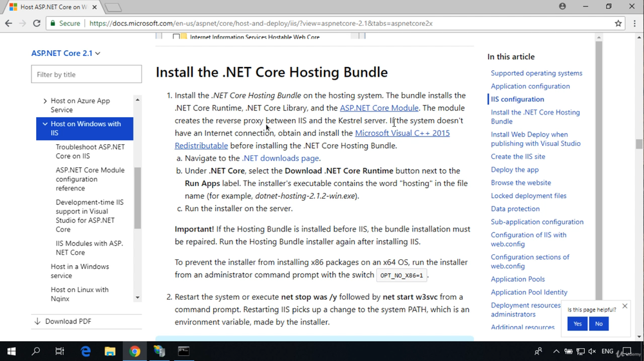644x361 pixels.
Task: Dismiss the Is this page helpful popup
Action: (x=625, y=306)
